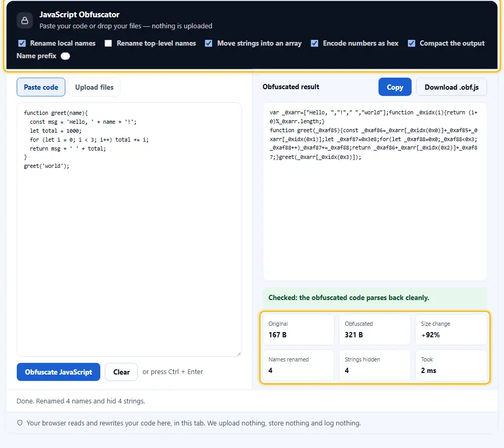
Task: Click the Strings hidden 4 card
Action: click(375, 365)
